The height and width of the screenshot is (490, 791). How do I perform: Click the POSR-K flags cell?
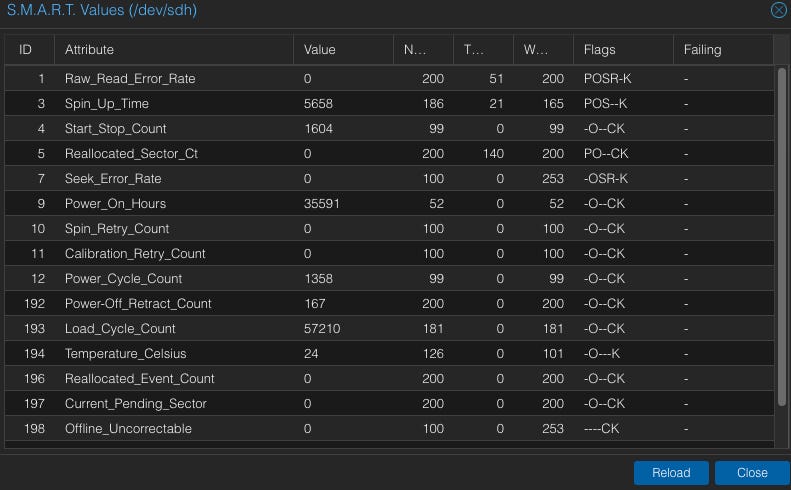pyautogui.click(x=607, y=79)
